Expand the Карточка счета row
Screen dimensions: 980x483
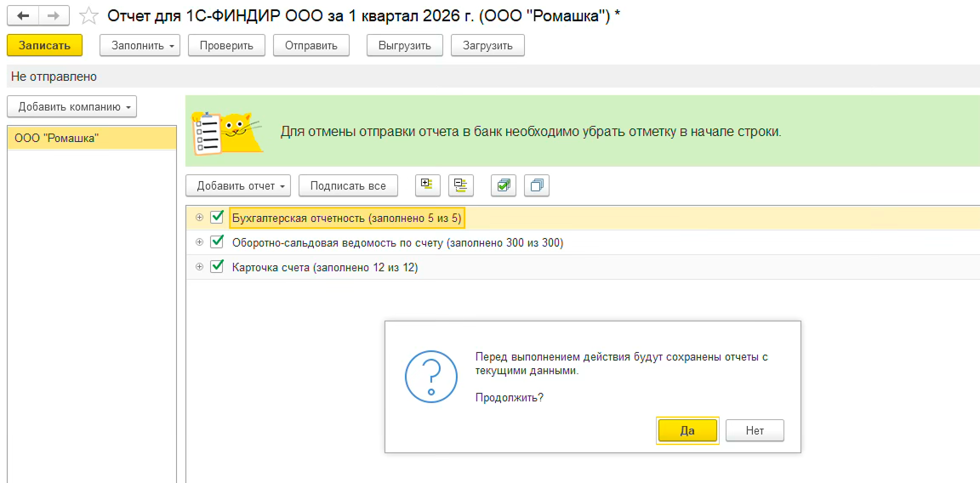click(199, 267)
